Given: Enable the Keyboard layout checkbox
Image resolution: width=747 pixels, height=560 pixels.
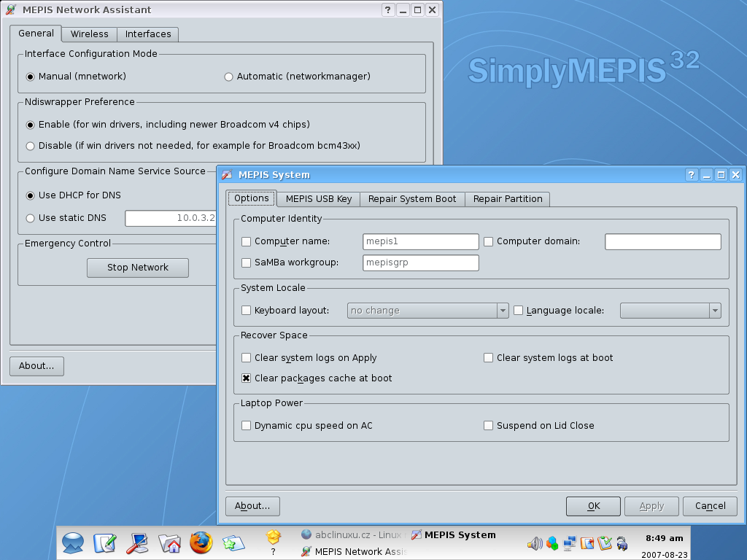Looking at the screenshot, I should click(247, 311).
